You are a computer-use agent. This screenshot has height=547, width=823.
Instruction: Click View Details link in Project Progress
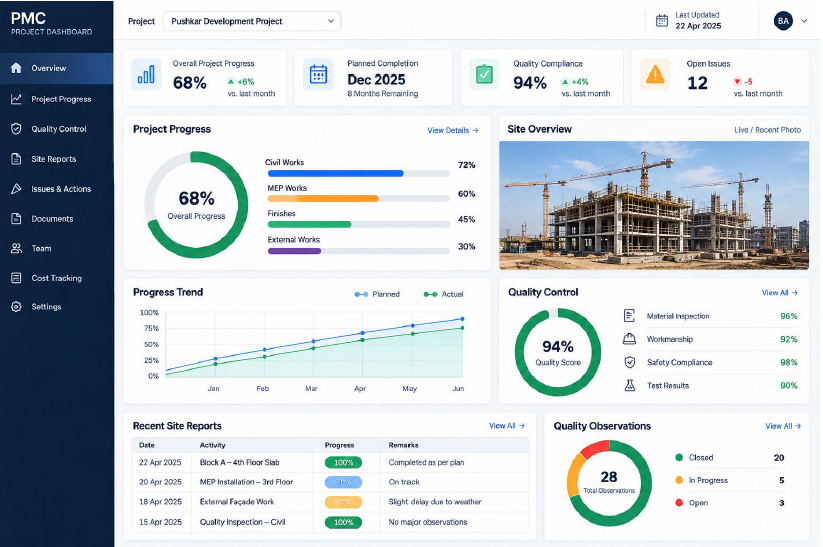pos(452,130)
